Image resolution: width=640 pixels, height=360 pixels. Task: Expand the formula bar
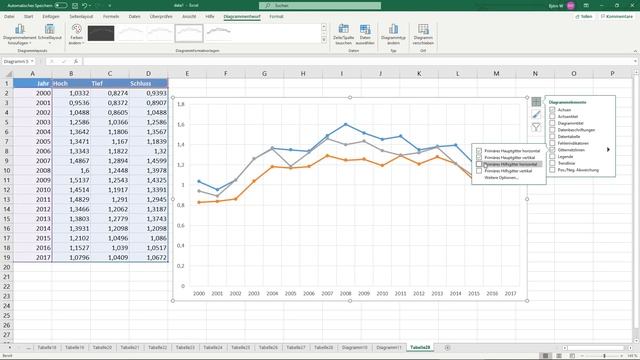pyautogui.click(x=636, y=61)
